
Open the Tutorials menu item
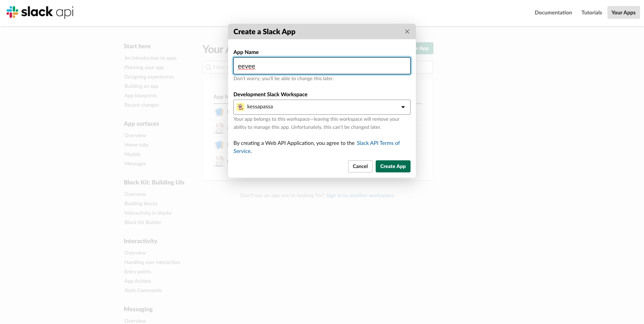tap(591, 12)
